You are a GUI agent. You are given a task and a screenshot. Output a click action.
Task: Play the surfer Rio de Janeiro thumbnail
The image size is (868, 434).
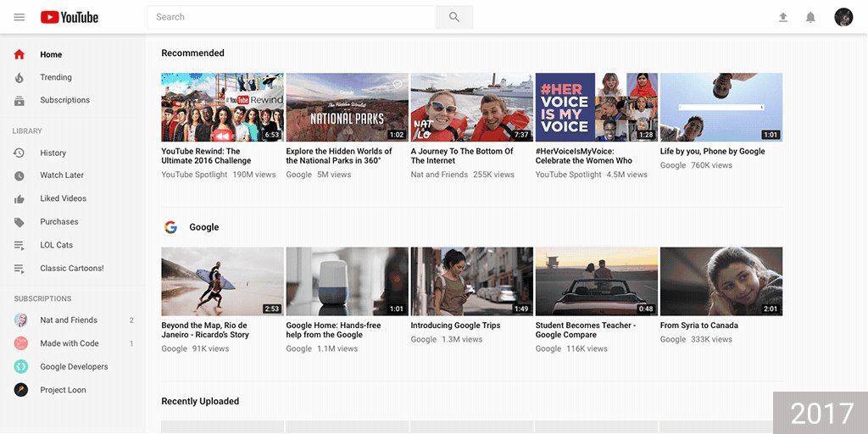223,281
